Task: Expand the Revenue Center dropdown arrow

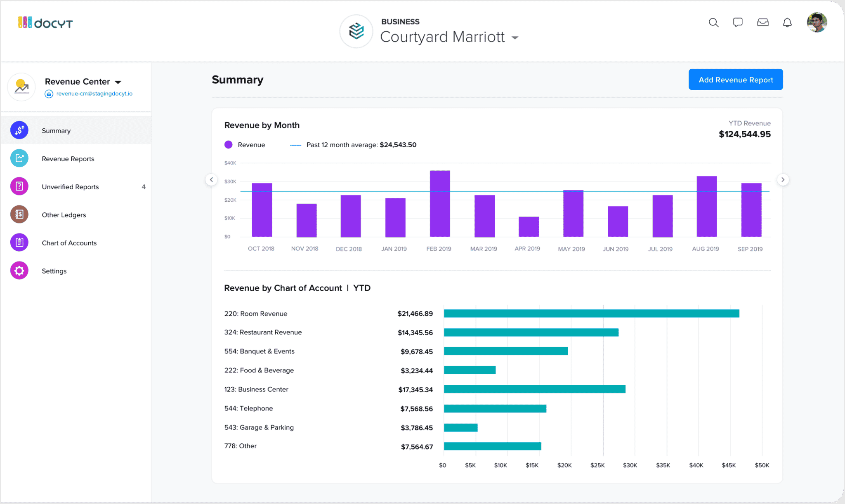Action: tap(118, 82)
